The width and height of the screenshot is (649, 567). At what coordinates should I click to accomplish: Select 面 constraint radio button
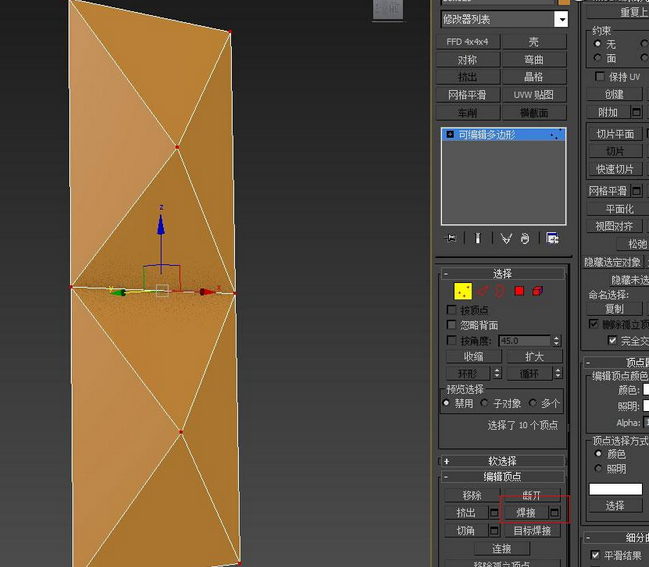click(x=597, y=58)
